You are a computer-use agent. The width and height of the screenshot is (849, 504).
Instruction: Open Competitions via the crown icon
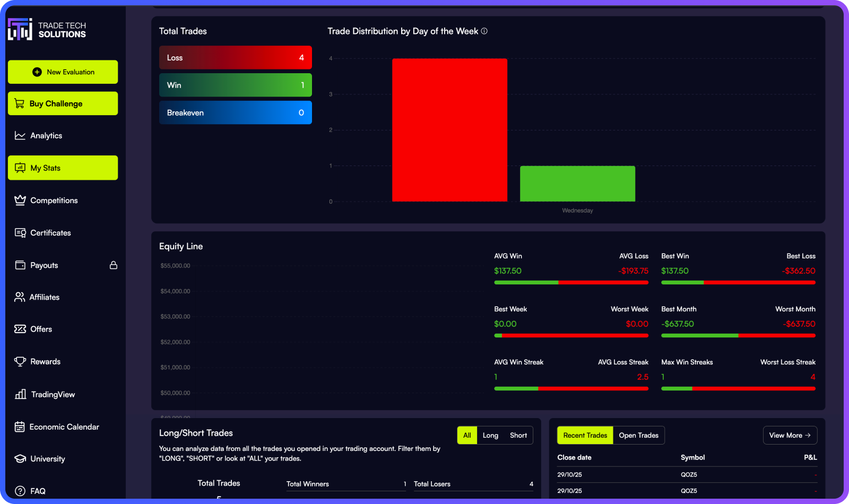(x=20, y=200)
